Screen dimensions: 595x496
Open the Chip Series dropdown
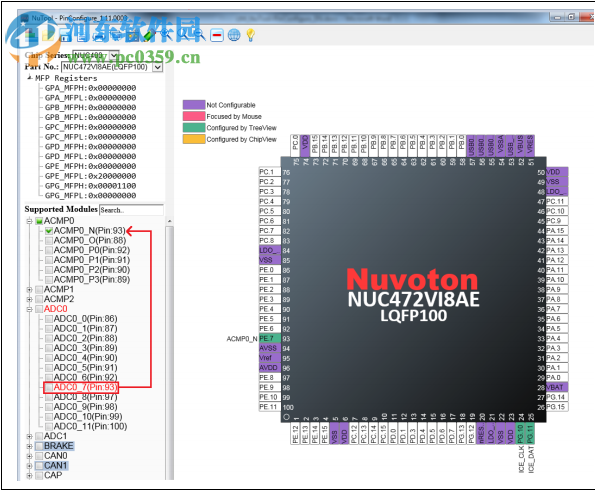click(x=113, y=55)
